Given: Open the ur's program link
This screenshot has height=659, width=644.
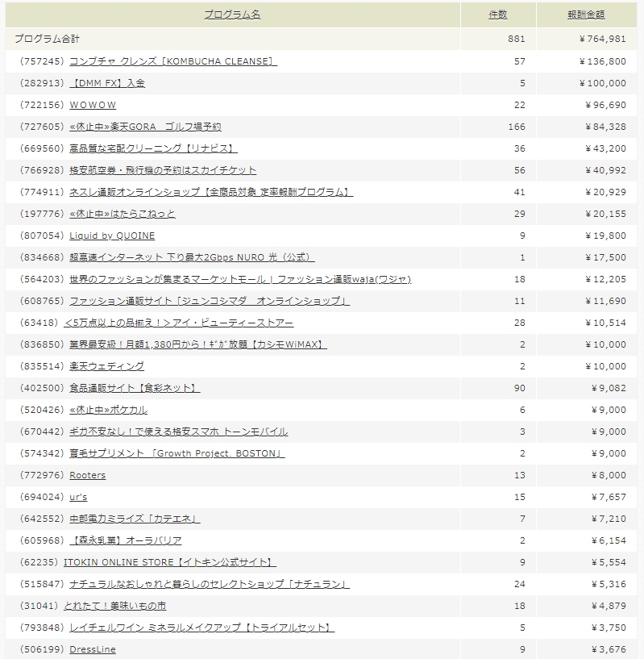Looking at the screenshot, I should pyautogui.click(x=78, y=498).
